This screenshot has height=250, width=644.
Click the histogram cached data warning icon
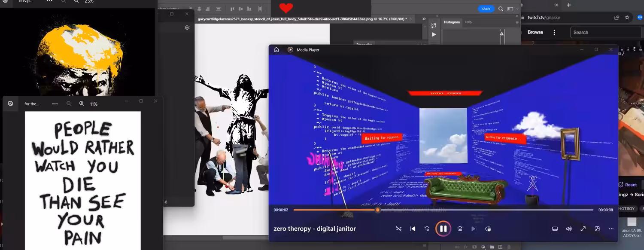pos(501,33)
